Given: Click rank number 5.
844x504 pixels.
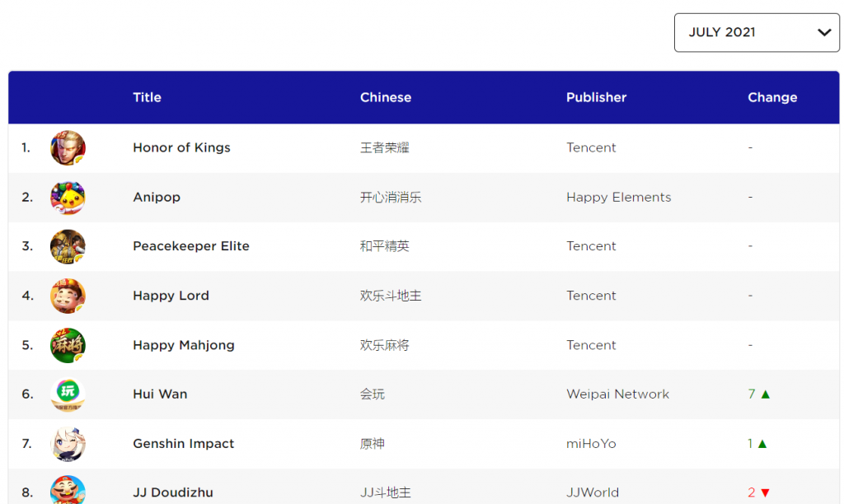Looking at the screenshot, I should (27, 345).
